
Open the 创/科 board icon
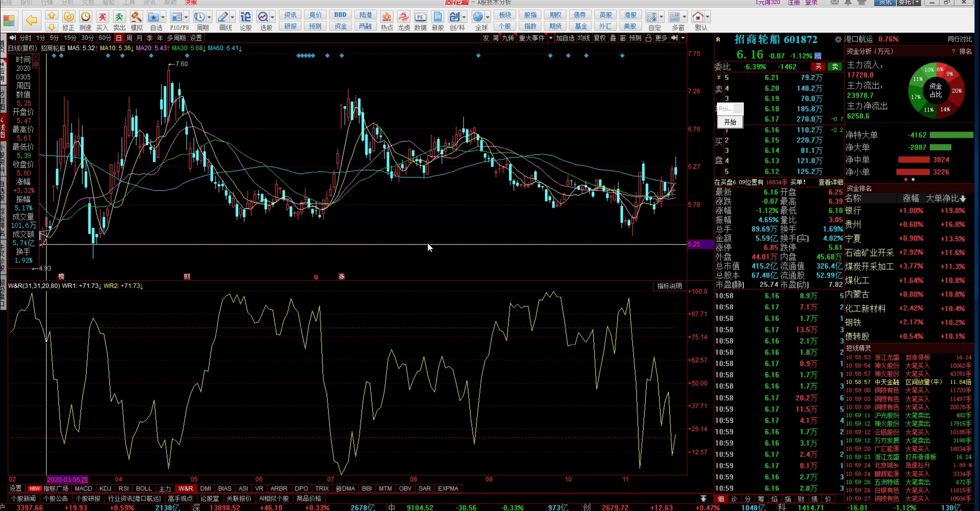(455, 21)
